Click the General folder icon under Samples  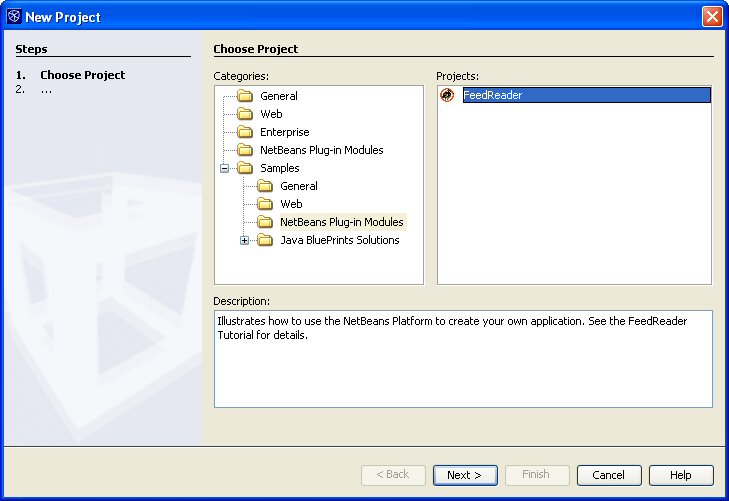(265, 186)
